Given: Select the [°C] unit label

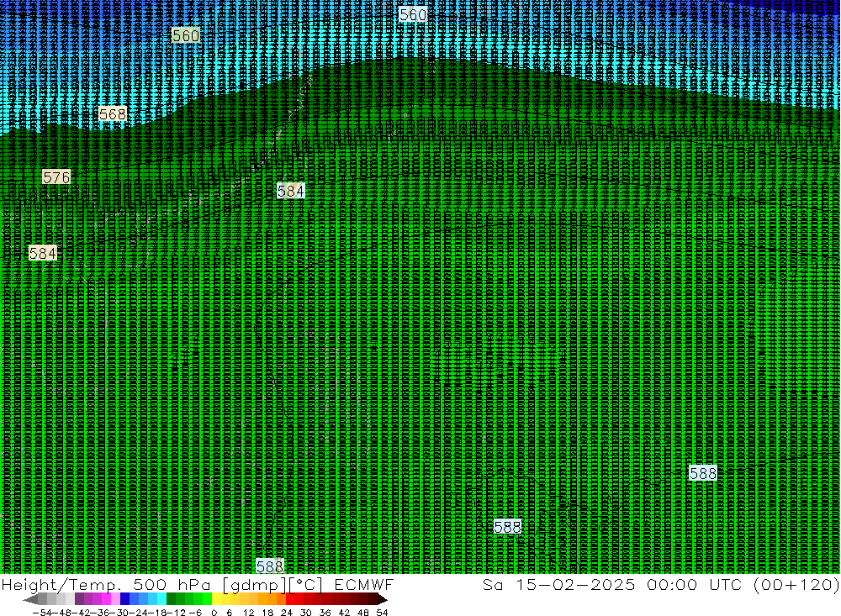Looking at the screenshot, I should (x=306, y=585).
